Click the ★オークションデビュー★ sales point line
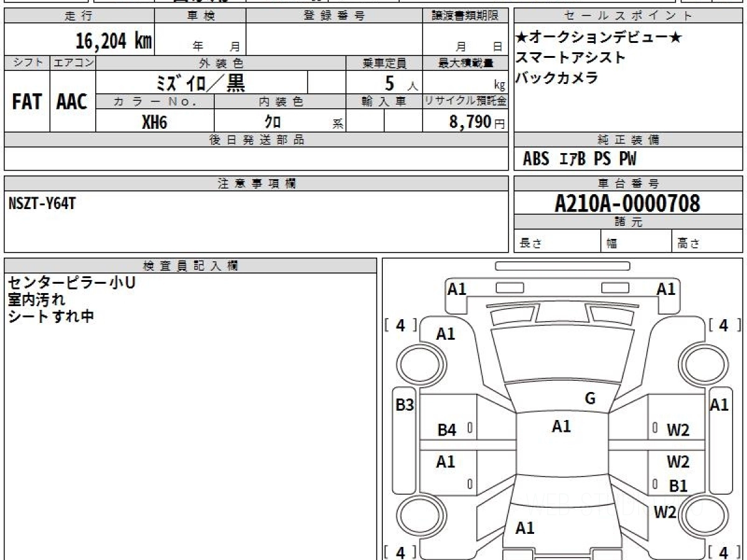 (599, 37)
